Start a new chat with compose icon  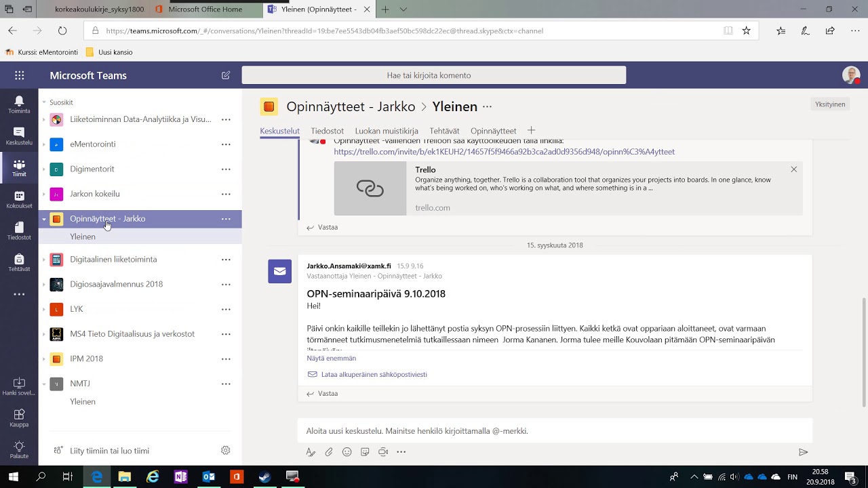pos(226,75)
